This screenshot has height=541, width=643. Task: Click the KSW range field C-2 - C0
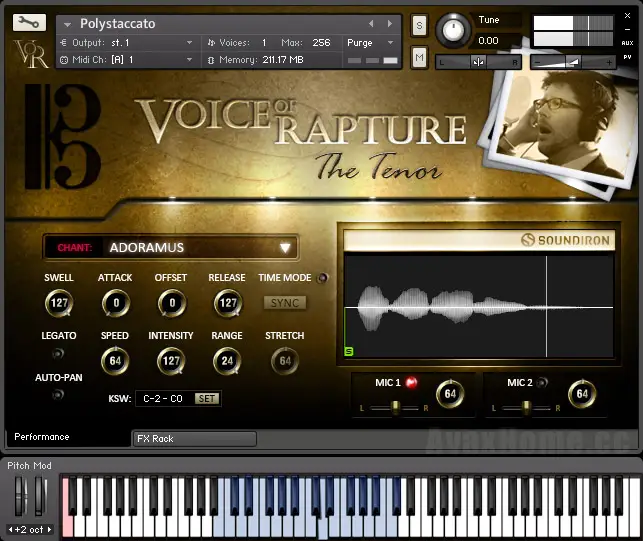click(x=163, y=399)
